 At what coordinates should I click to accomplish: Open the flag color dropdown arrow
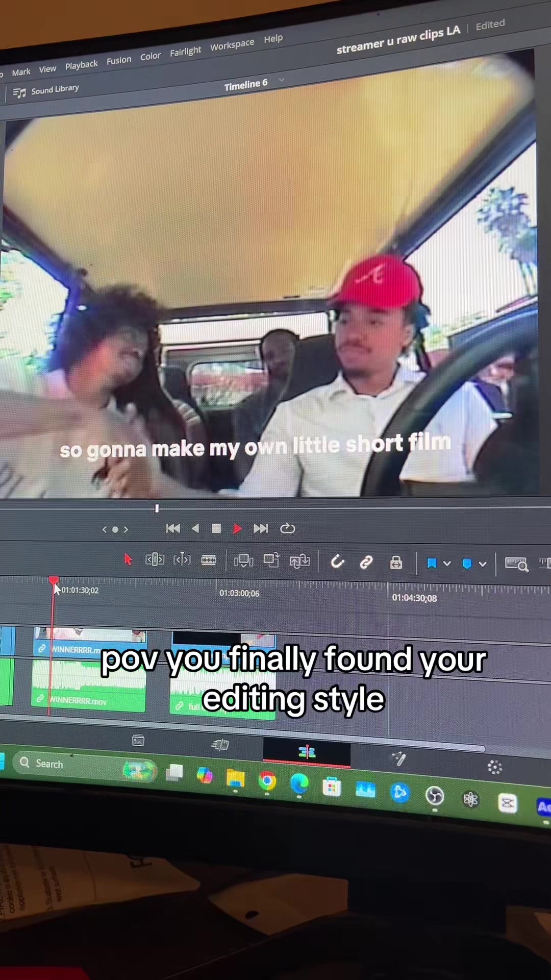pos(447,564)
